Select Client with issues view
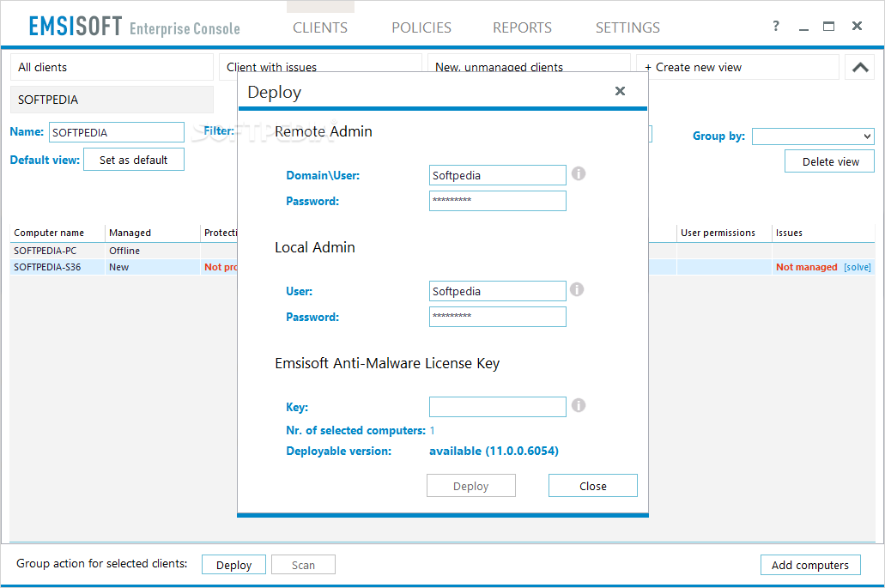Viewport: 885px width, 588px height. pos(320,63)
